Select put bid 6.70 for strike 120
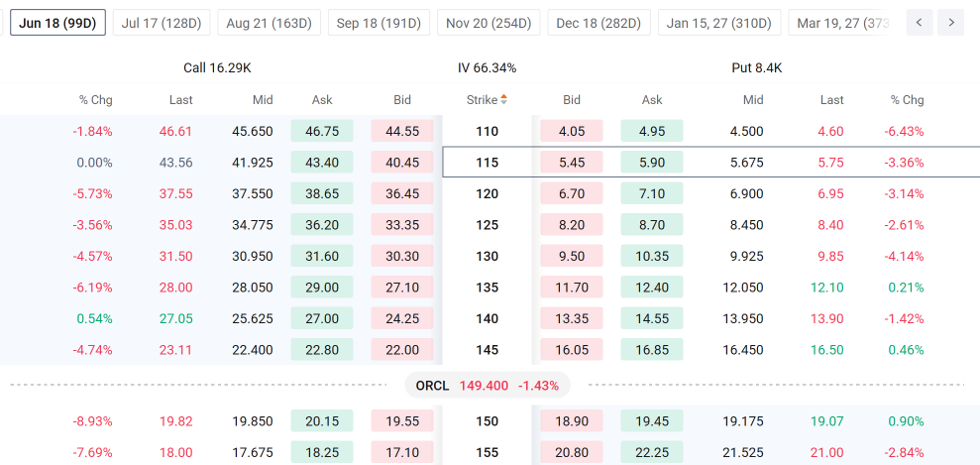The height and width of the screenshot is (465, 980). coord(571,193)
